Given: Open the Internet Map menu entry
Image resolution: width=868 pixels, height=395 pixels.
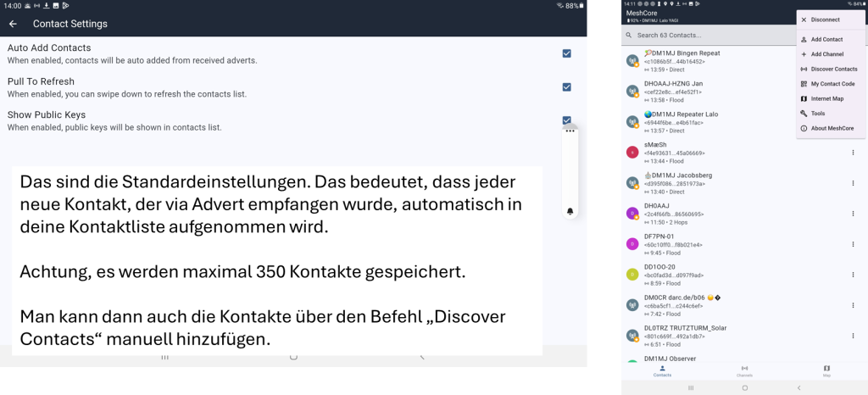Looking at the screenshot, I should click(826, 98).
